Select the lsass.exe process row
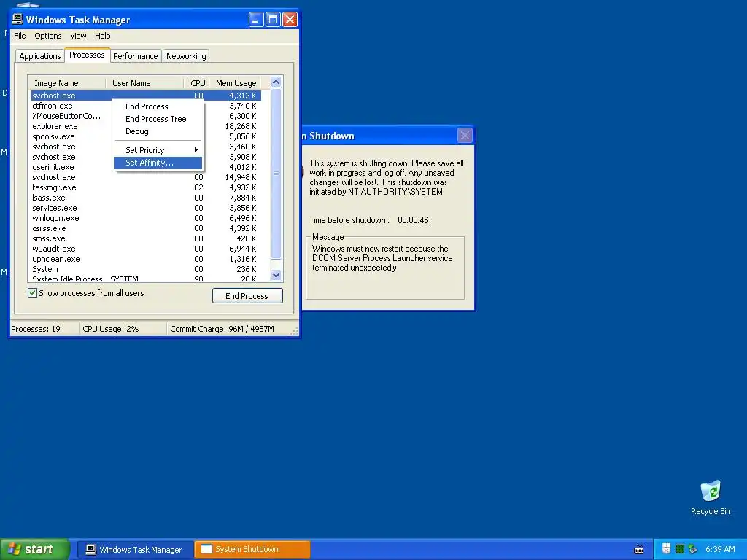This screenshot has height=560, width=747. point(146,198)
